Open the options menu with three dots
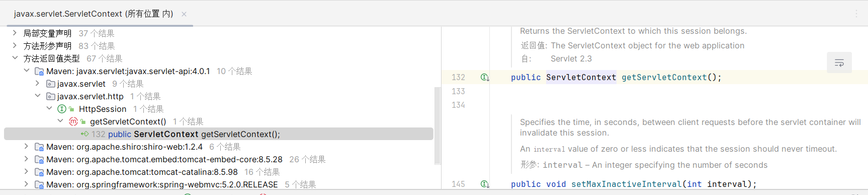The width and height of the screenshot is (868, 195). 856,14
